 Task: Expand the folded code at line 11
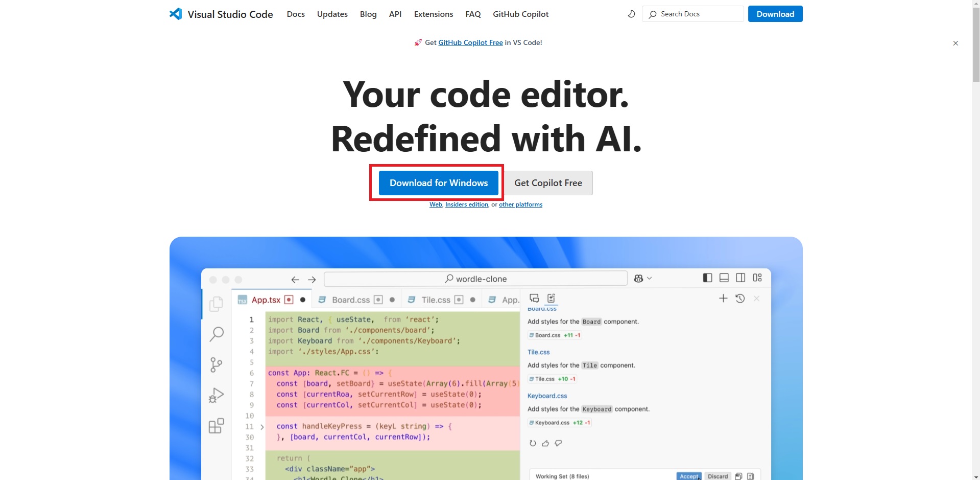click(262, 427)
